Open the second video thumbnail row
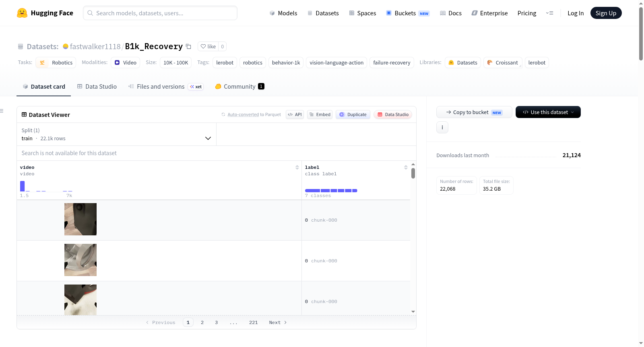 (80, 260)
